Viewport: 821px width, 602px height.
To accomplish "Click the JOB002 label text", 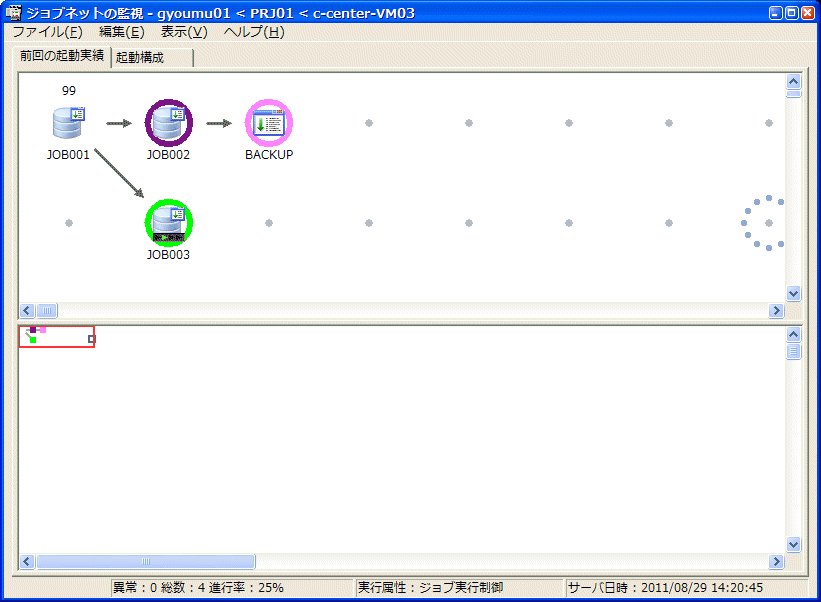I will 168,154.
